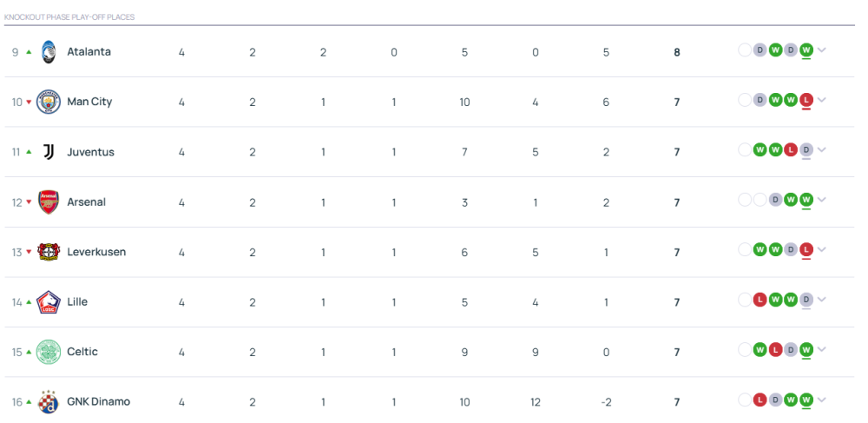The image size is (868, 423).
Task: Open the Leverkusen team link
Action: pyautogui.click(x=96, y=252)
